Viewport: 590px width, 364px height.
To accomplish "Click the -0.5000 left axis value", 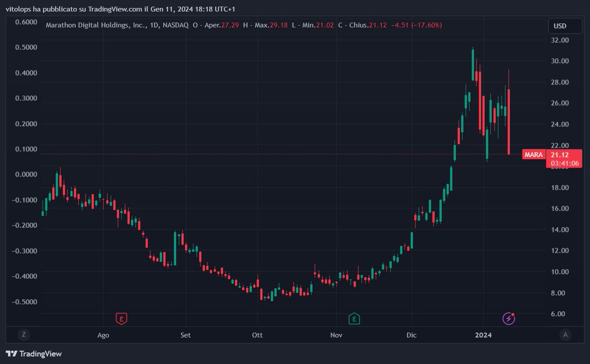I will tap(25, 302).
